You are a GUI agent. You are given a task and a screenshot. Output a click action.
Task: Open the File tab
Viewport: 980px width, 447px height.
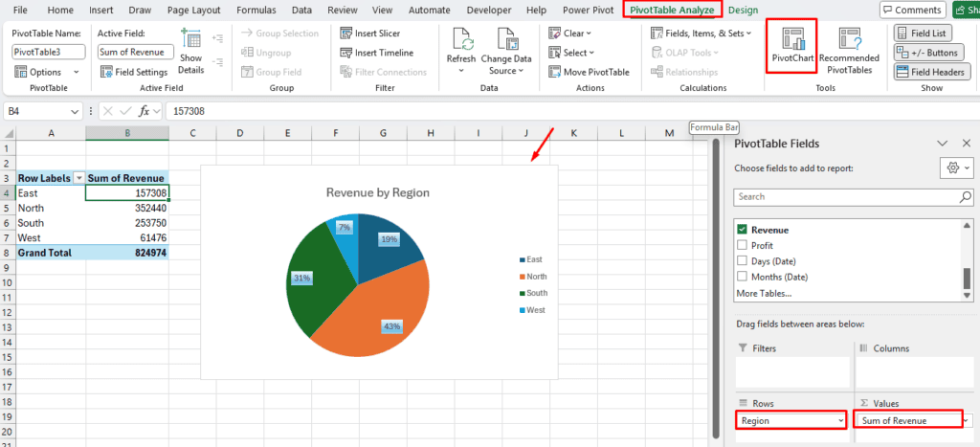(20, 10)
